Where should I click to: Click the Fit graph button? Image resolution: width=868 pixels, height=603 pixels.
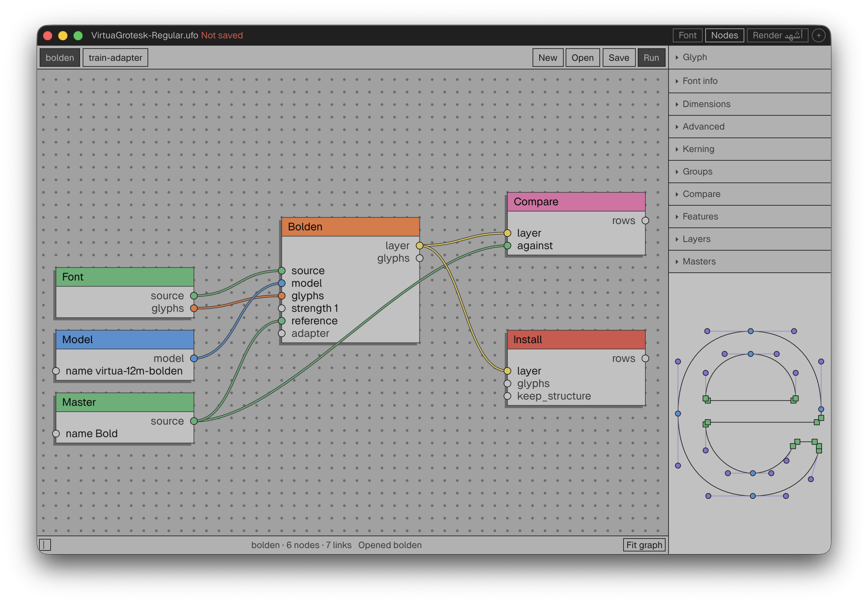pyautogui.click(x=644, y=545)
